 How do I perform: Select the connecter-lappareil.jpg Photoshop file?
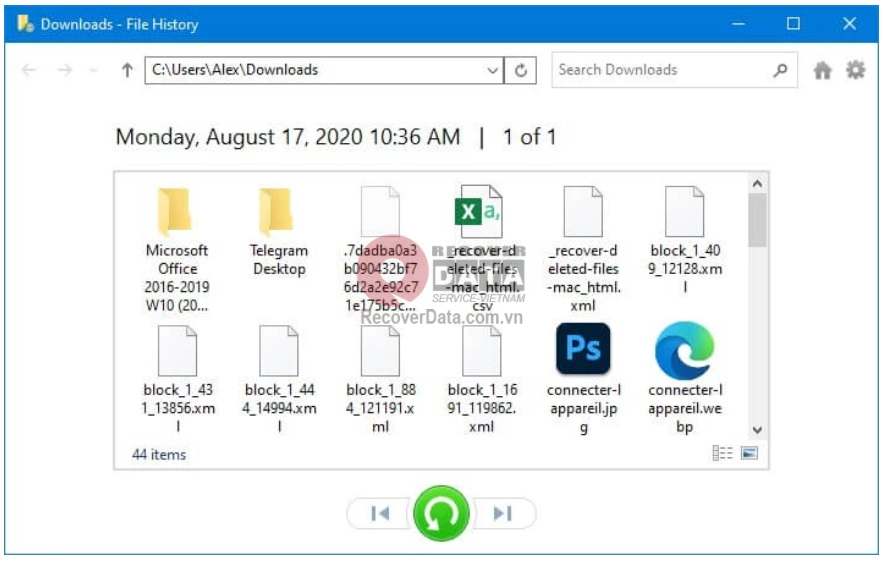tap(584, 378)
